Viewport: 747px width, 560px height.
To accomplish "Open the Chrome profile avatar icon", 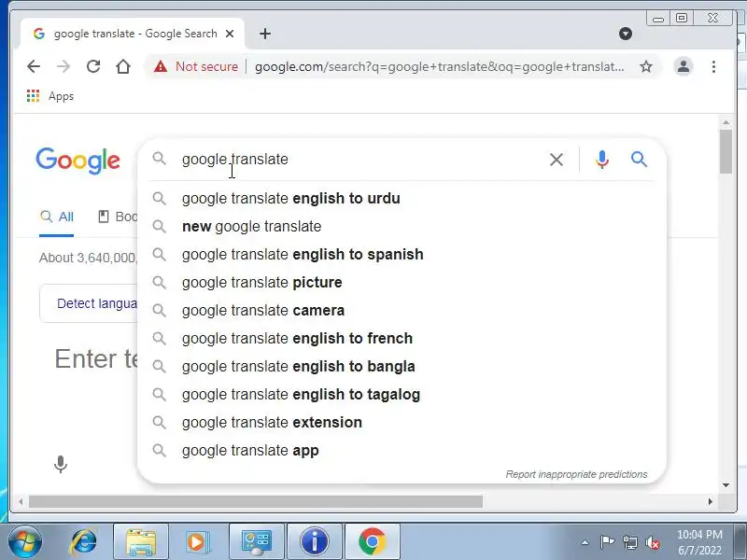I will click(684, 66).
